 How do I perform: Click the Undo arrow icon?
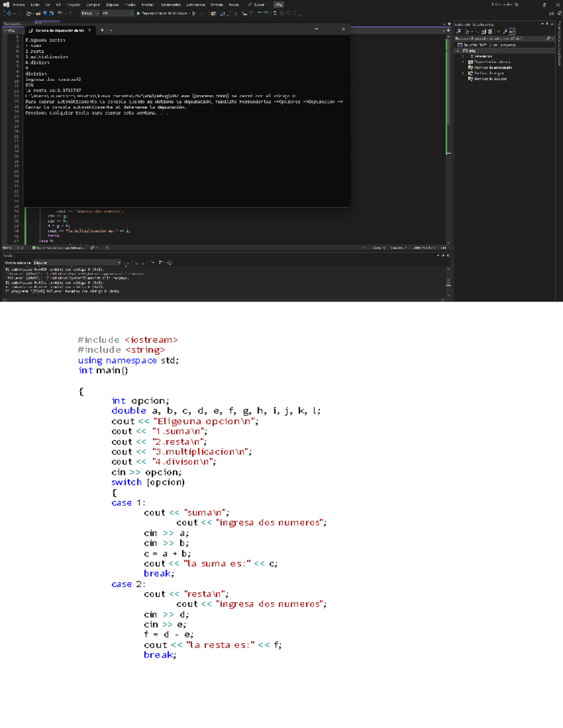pos(60,13)
